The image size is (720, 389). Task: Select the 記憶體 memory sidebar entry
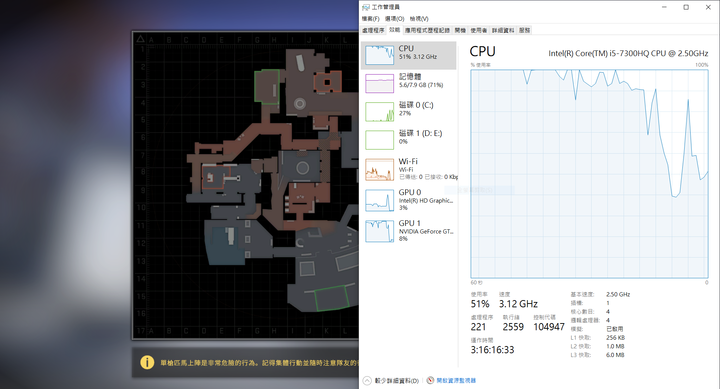(x=408, y=83)
